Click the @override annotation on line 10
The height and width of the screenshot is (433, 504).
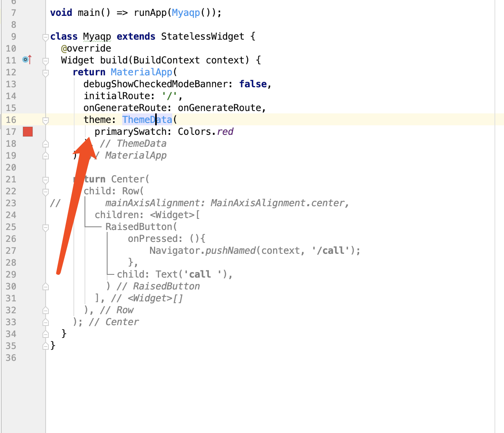coord(86,48)
